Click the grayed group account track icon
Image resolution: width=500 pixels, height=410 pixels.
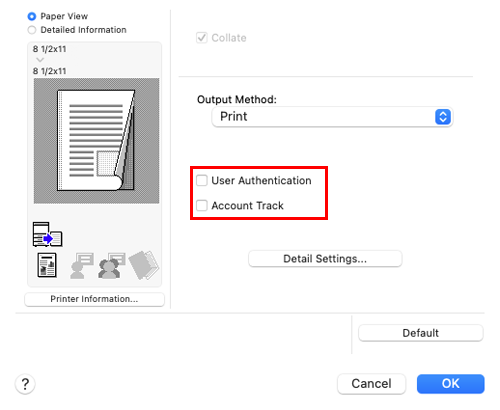tap(112, 266)
